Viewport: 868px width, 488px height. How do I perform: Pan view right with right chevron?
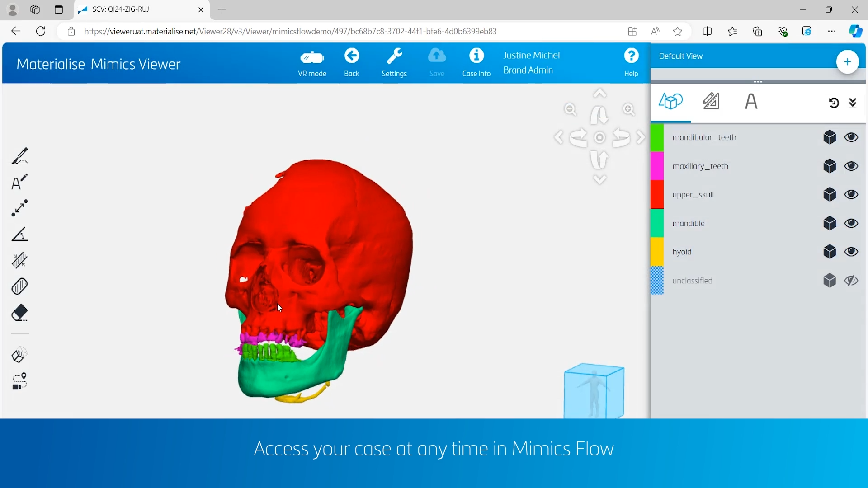[641, 137]
